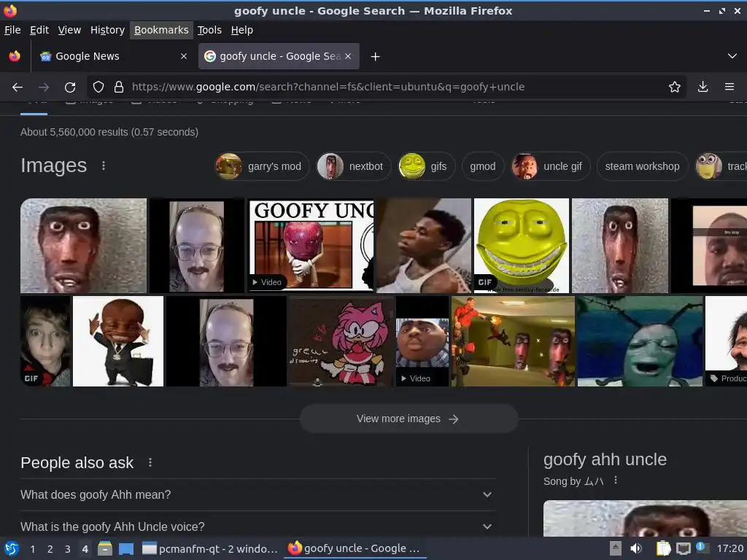Click the URL address bar

click(x=386, y=87)
